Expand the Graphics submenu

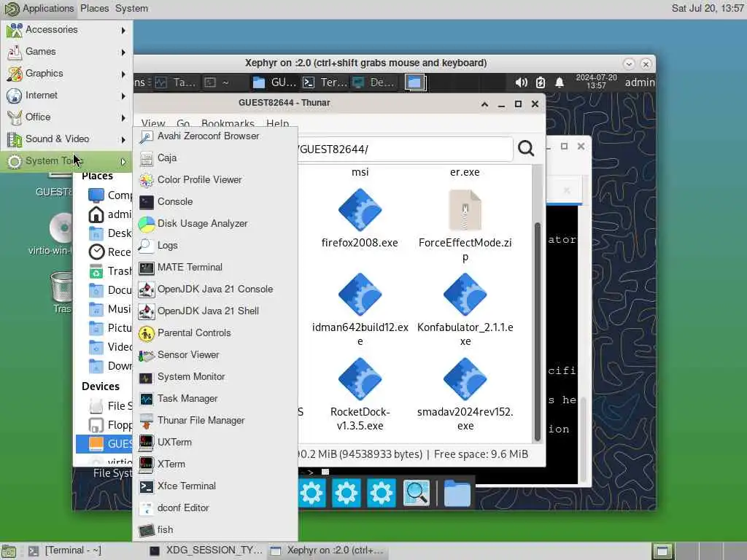[x=66, y=74]
